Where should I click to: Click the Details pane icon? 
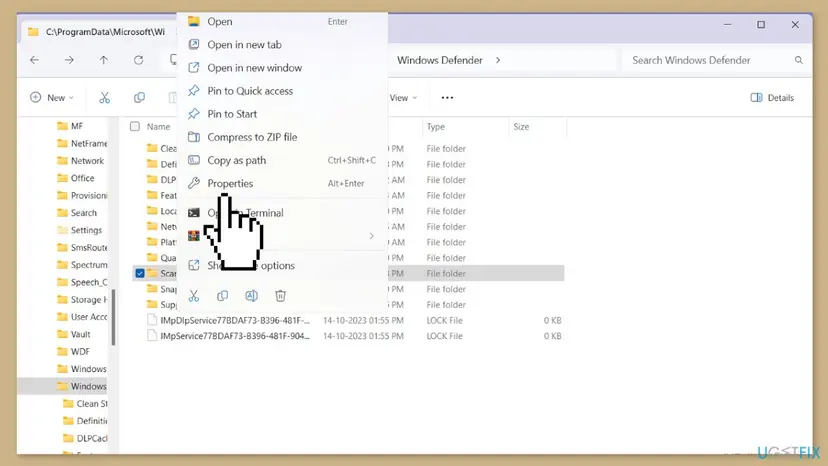756,98
